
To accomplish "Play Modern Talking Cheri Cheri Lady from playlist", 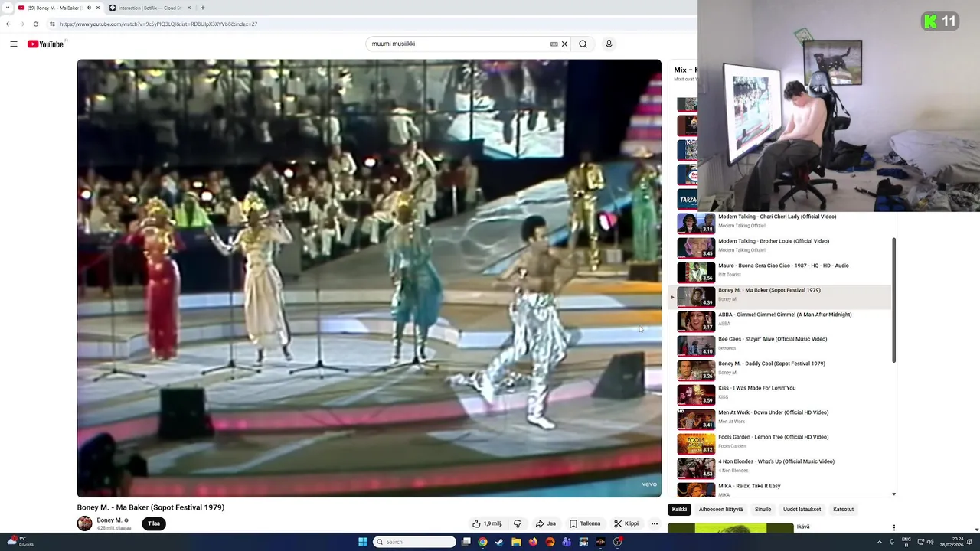I will 781,223.
